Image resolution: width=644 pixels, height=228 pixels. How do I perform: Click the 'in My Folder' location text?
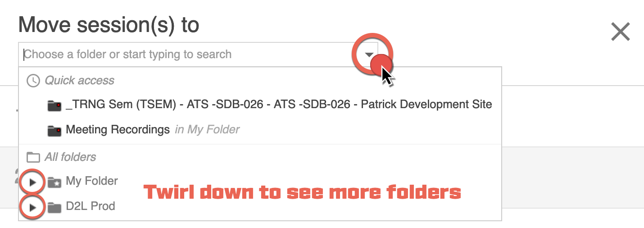[207, 130]
